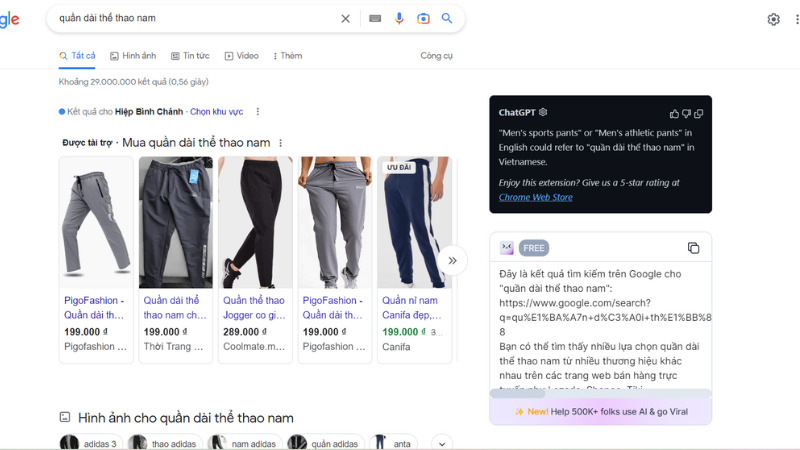Switch to the Video tab
The width and height of the screenshot is (800, 450).
242,56
